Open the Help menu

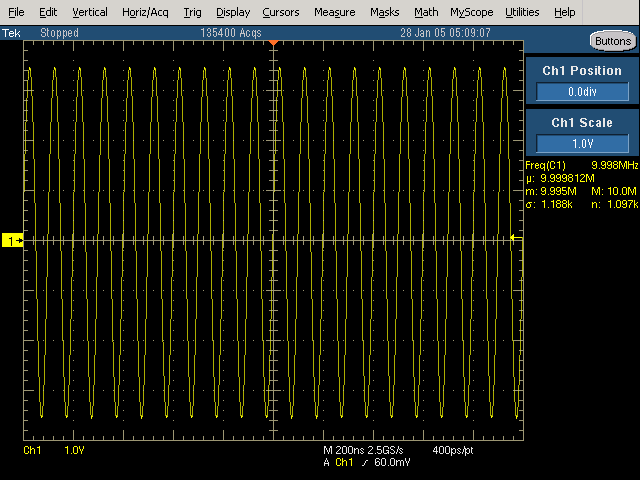564,12
